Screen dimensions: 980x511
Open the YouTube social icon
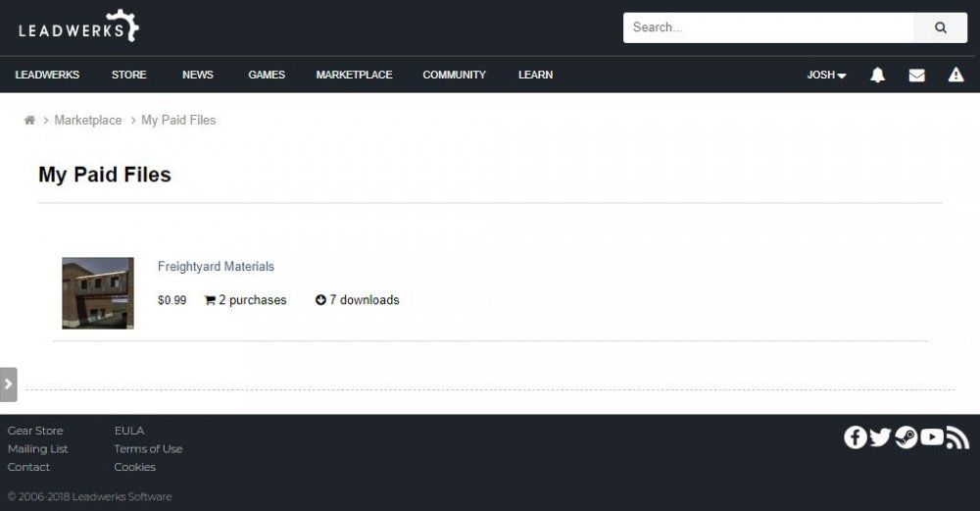pyautogui.click(x=932, y=437)
